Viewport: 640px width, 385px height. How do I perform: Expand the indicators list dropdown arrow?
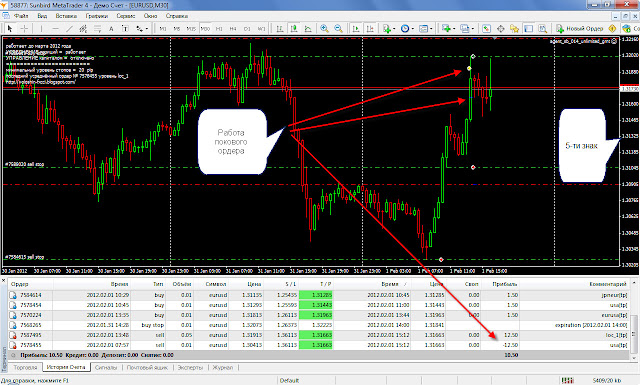click(x=394, y=29)
